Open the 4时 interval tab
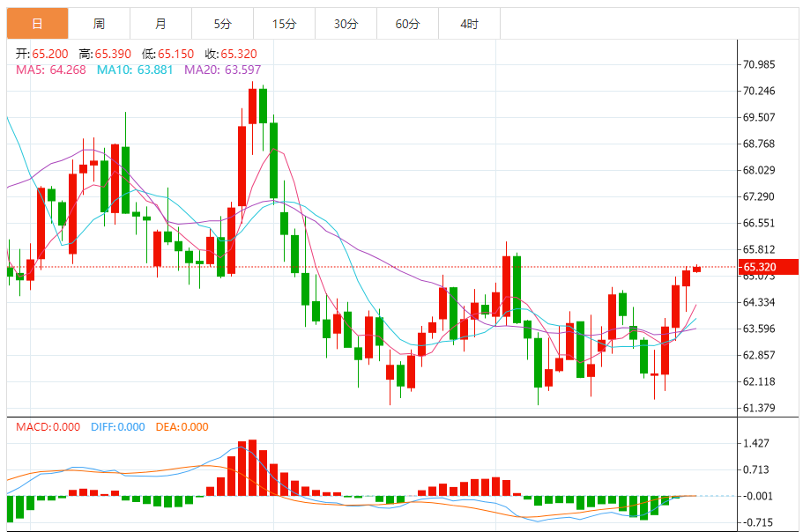This screenshot has height=532, width=803. pos(469,24)
